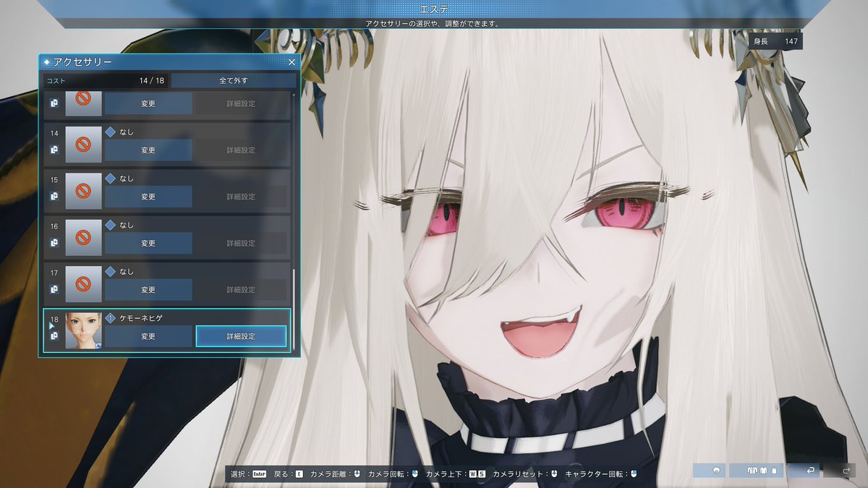Click the disabled 詳細設定 in slot 16
Image resolution: width=868 pixels, height=488 pixels.
[x=241, y=243]
